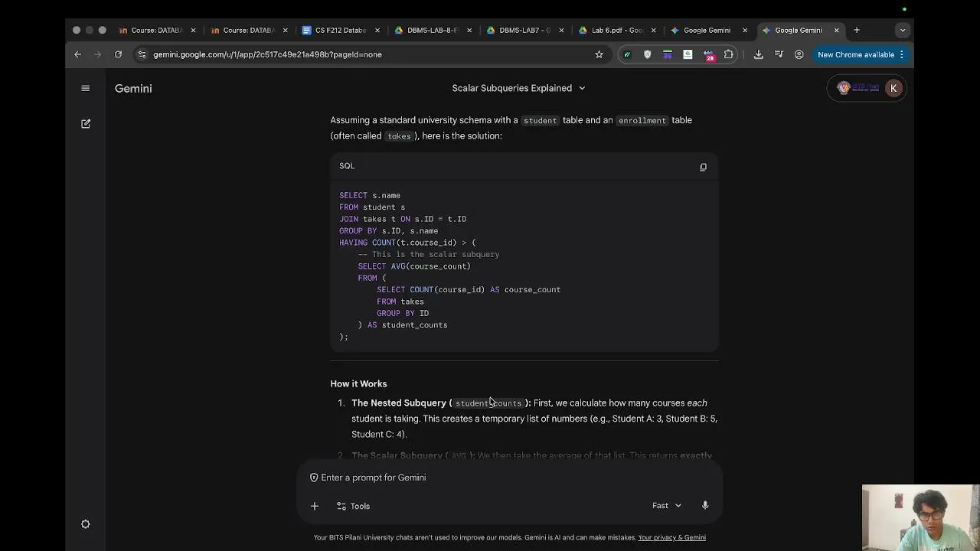Open Gemini settings gear icon

[86, 524]
